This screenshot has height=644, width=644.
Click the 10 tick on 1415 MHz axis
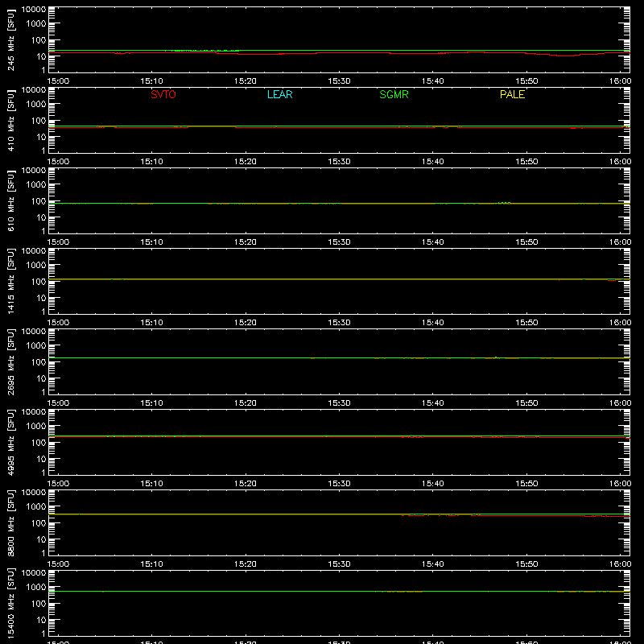(x=42, y=298)
